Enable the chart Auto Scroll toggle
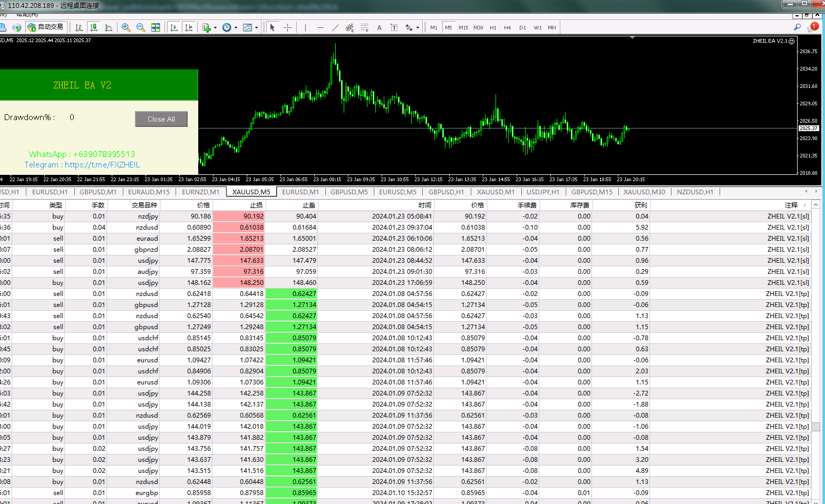825x504 pixels. click(174, 27)
